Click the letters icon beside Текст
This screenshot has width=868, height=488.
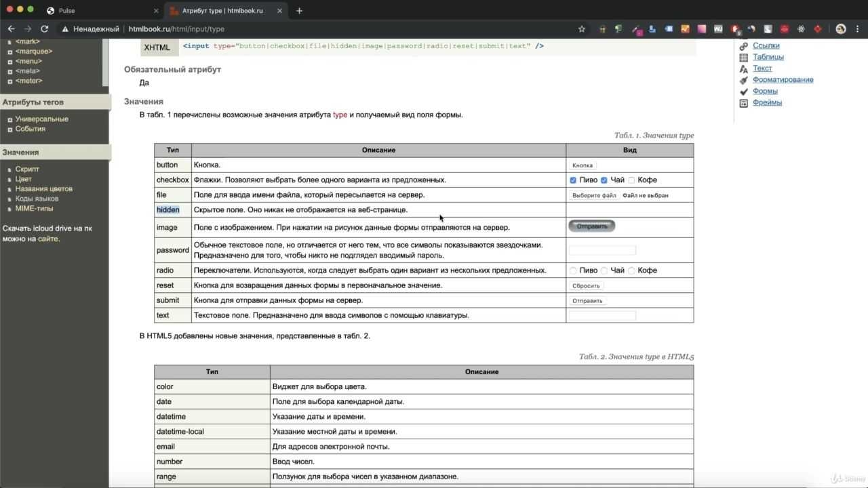(x=744, y=68)
